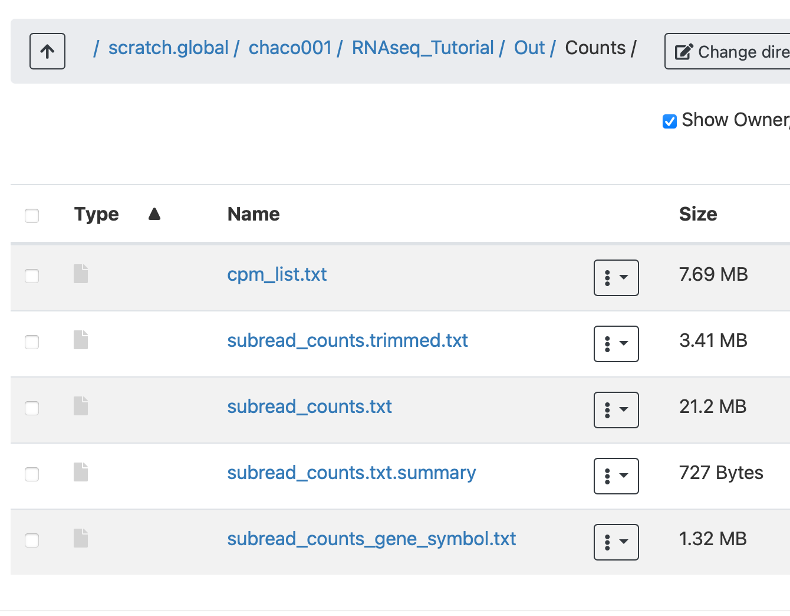Open the subread_counts.txt file
Screen dimensions: 790x616
pos(309,406)
